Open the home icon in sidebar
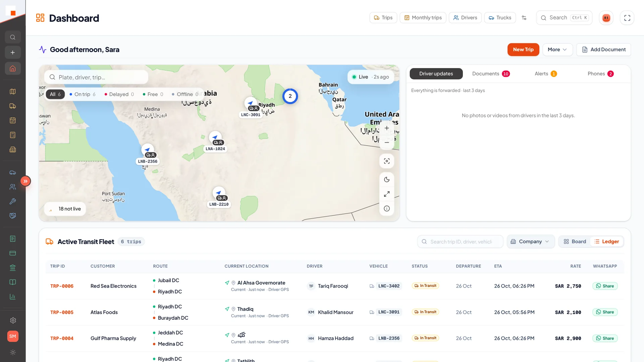644x362 pixels. 13,69
